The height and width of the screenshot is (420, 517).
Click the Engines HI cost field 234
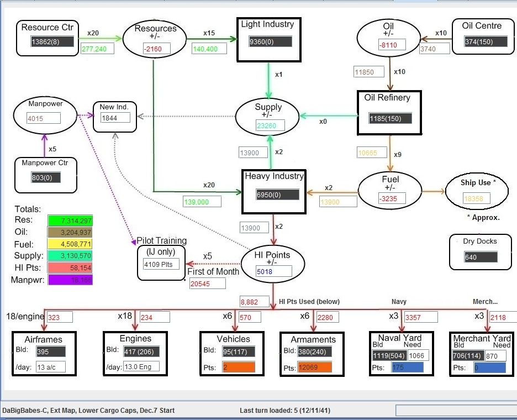(x=155, y=317)
